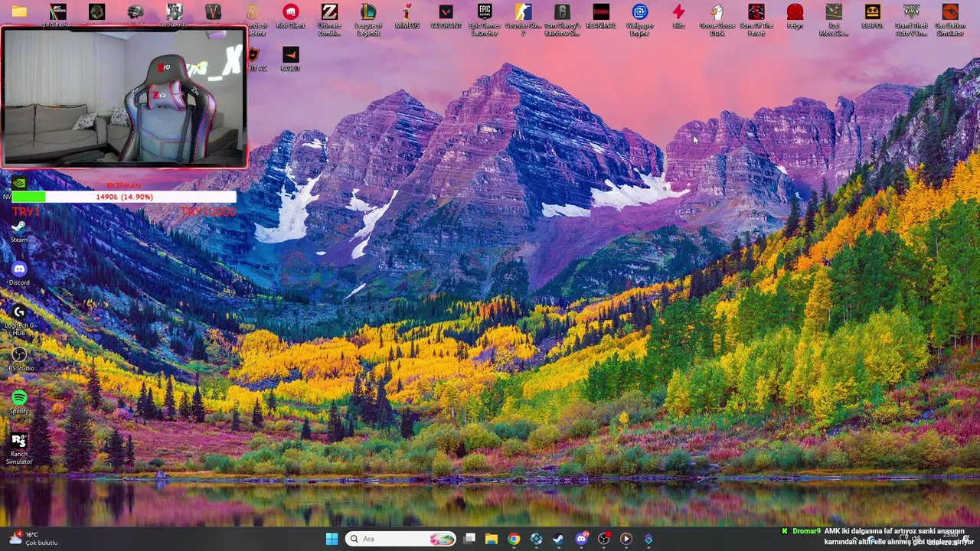Open the Task View taskbar button

point(469,539)
